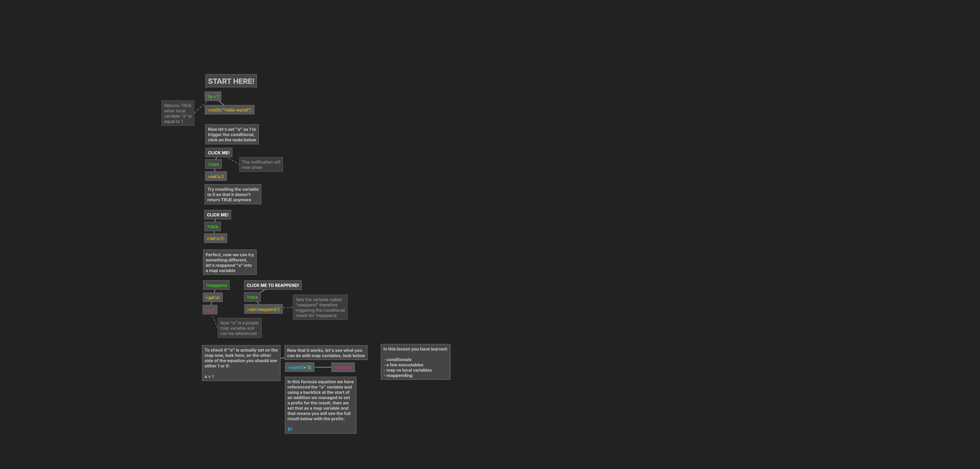Viewport: 980px width, 469px height.
Task: Click the first CLICK ME! node
Action: (219, 152)
